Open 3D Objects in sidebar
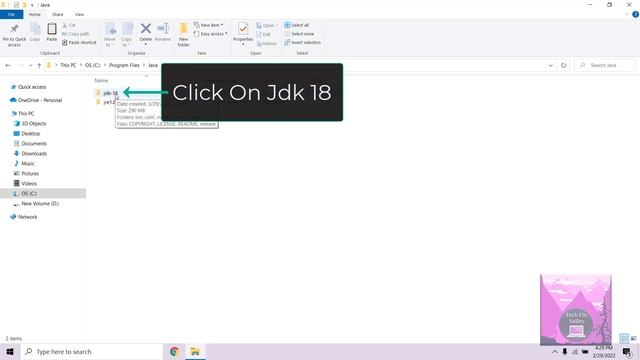The width and height of the screenshot is (640, 360). click(x=33, y=123)
